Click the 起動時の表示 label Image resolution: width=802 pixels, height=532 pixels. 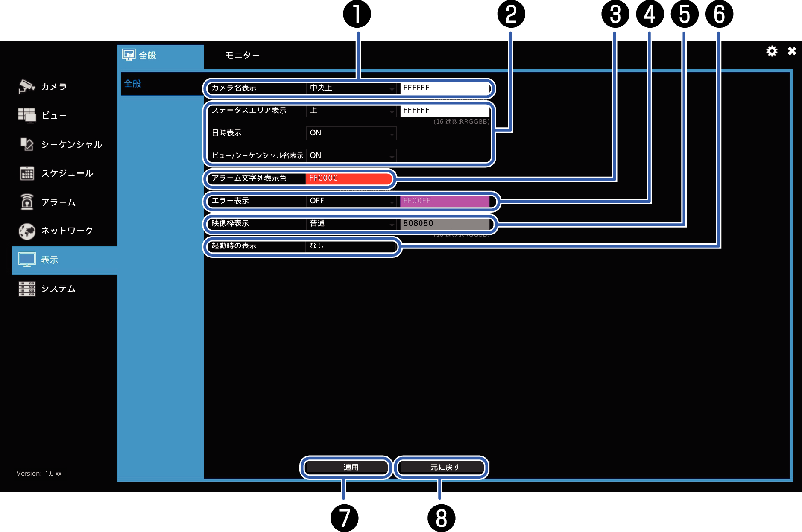pos(234,246)
